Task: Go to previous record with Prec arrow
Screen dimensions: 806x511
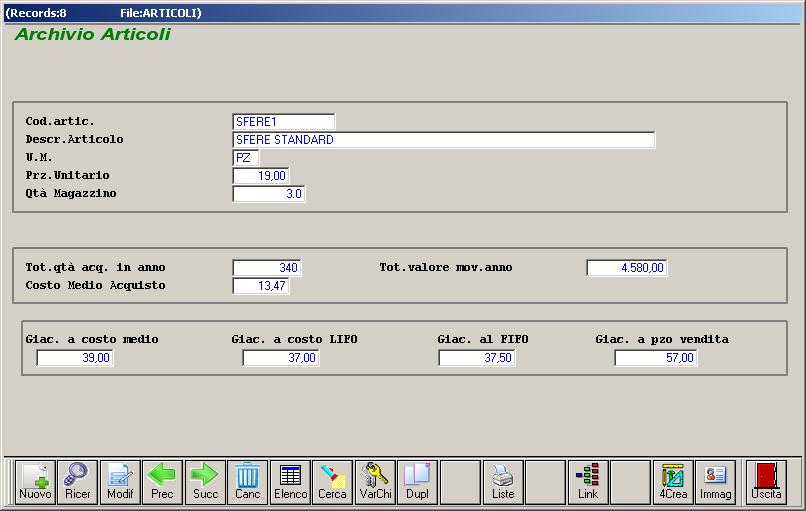Action: pyautogui.click(x=162, y=482)
